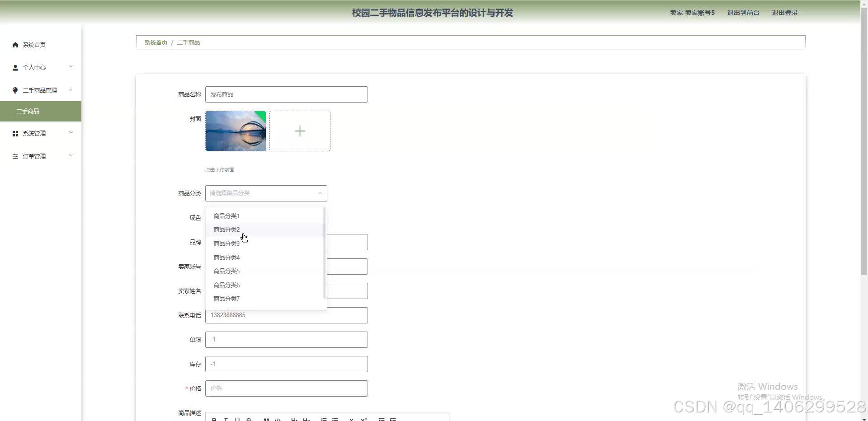Click the category list scrollbar
The height and width of the screenshot is (421, 868).
(325, 253)
